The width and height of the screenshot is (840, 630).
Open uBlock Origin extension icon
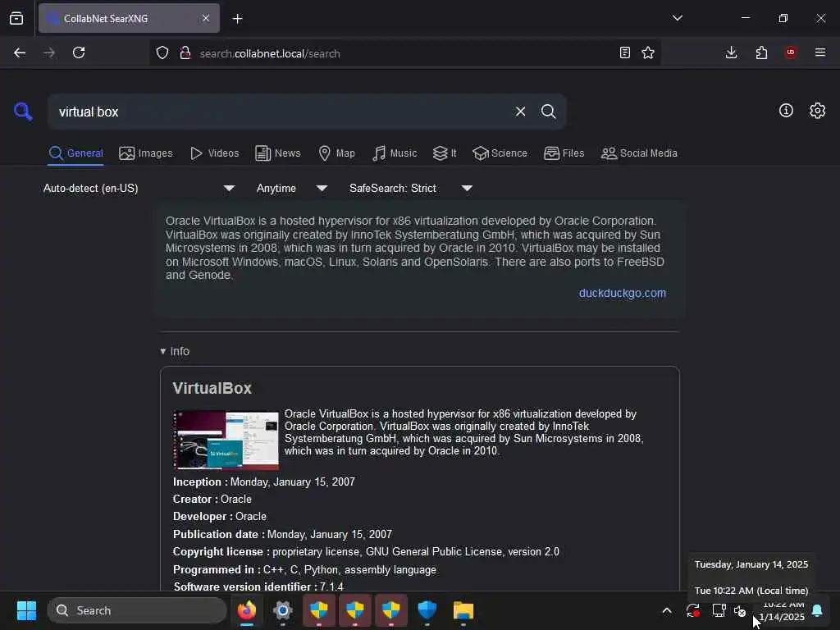(x=791, y=52)
